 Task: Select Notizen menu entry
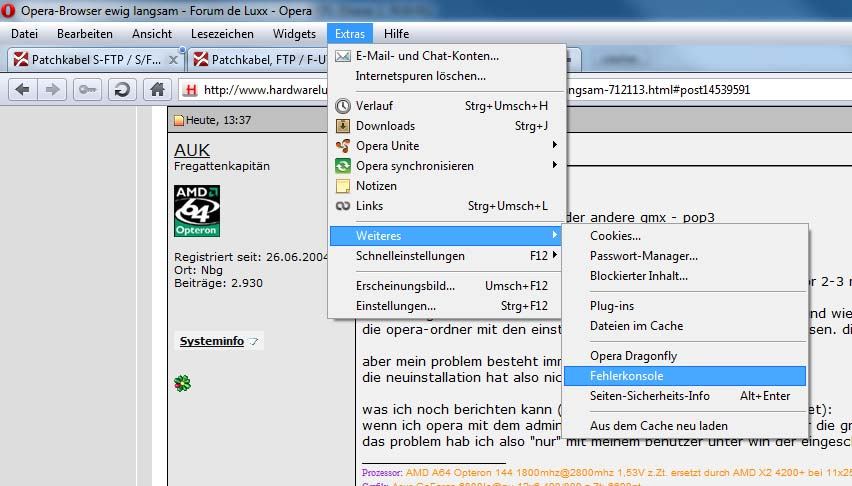[x=446, y=186]
